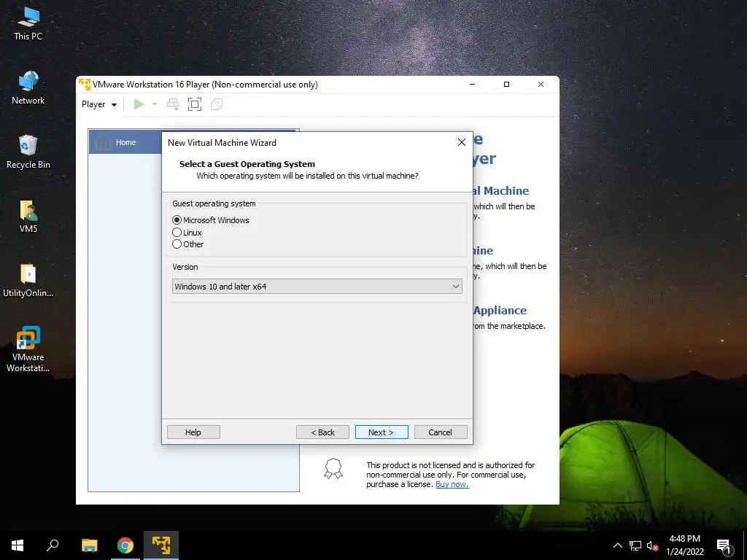Click the license ribbon badge icon
Viewport: 747px width, 560px height.
(x=333, y=469)
